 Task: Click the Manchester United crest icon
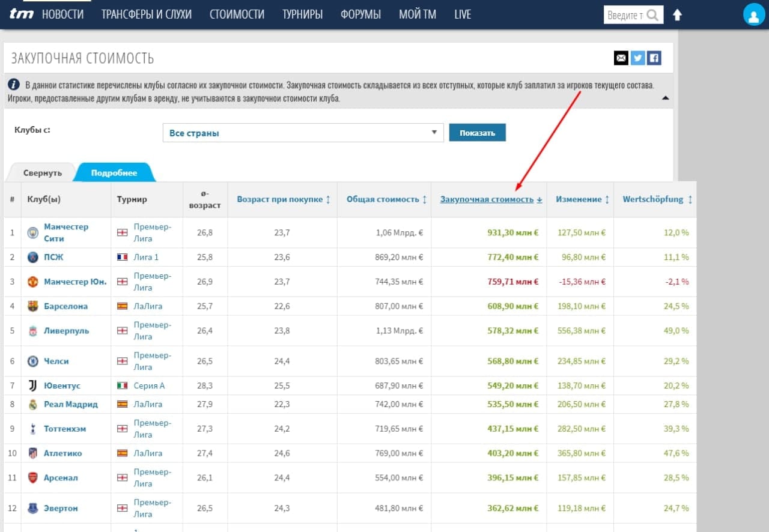click(32, 282)
